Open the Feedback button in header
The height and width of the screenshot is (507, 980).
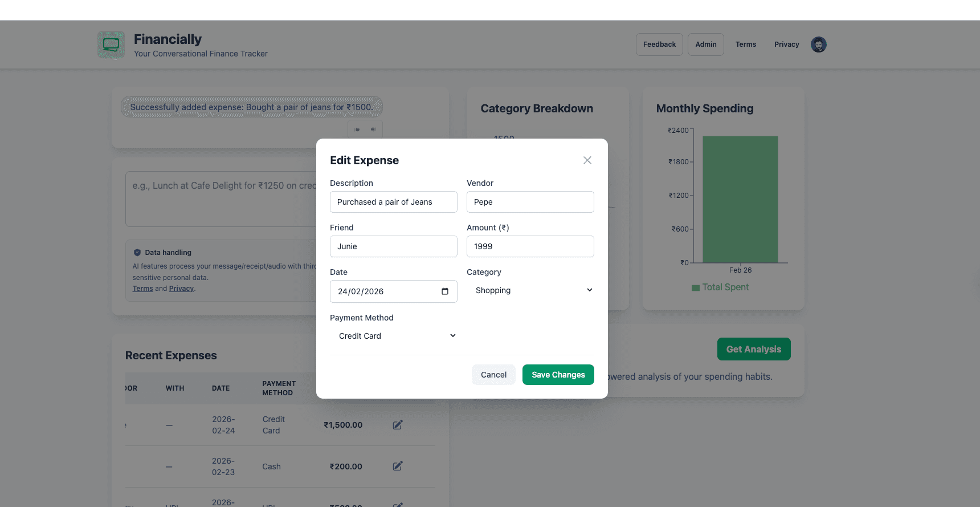[x=659, y=44]
